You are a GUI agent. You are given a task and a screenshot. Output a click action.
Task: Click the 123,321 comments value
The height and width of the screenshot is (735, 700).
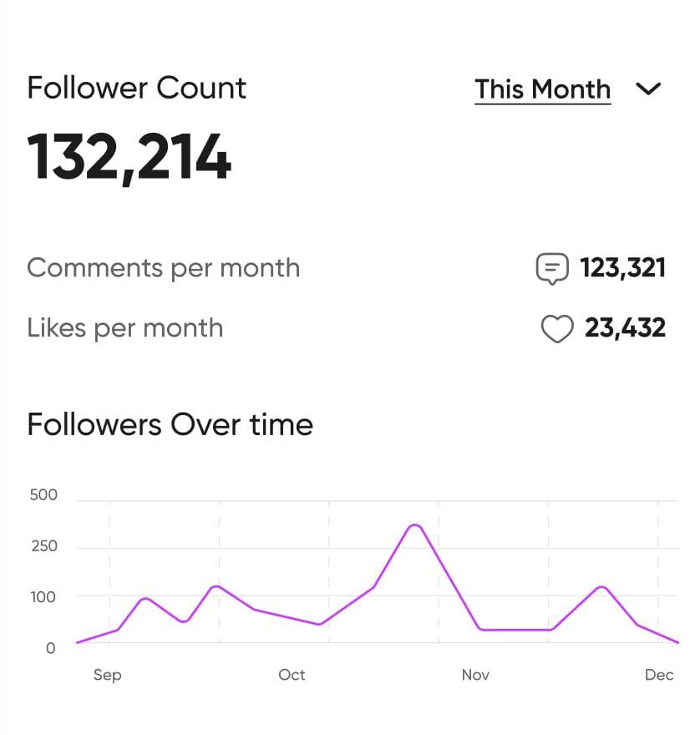pos(622,268)
